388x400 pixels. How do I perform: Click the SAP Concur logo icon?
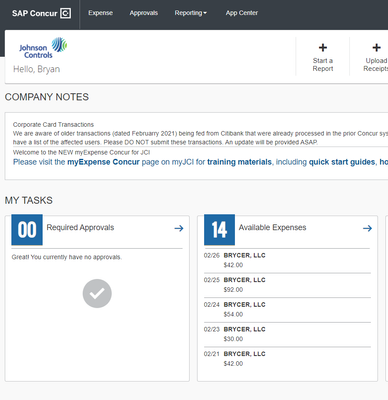tap(65, 13)
